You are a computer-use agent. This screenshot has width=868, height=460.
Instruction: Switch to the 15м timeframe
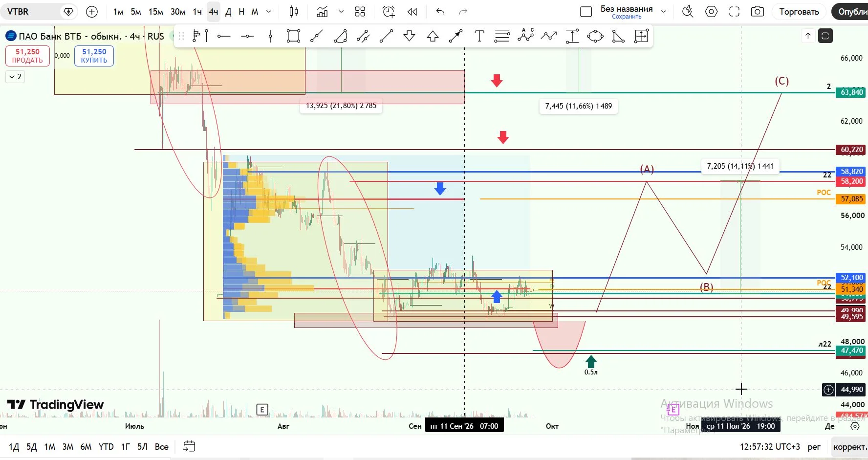point(156,12)
